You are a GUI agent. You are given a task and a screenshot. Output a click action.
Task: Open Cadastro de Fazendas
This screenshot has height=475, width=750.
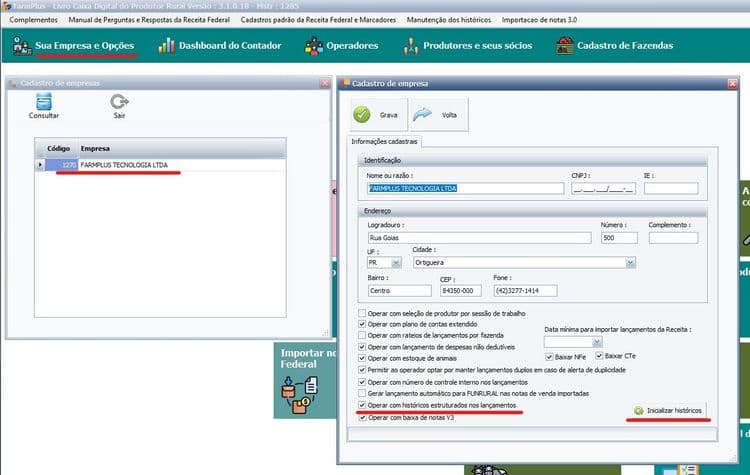[x=615, y=46]
